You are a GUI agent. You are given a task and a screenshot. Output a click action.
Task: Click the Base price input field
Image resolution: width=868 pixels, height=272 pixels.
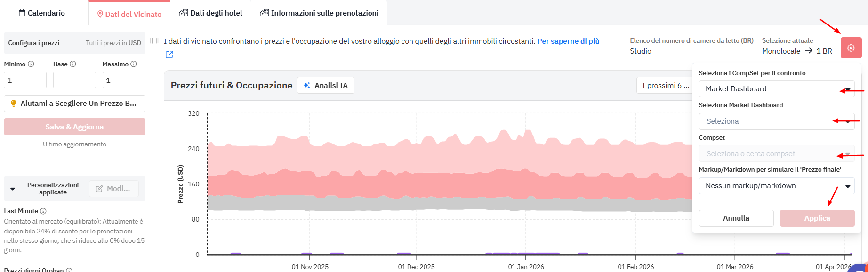(74, 80)
